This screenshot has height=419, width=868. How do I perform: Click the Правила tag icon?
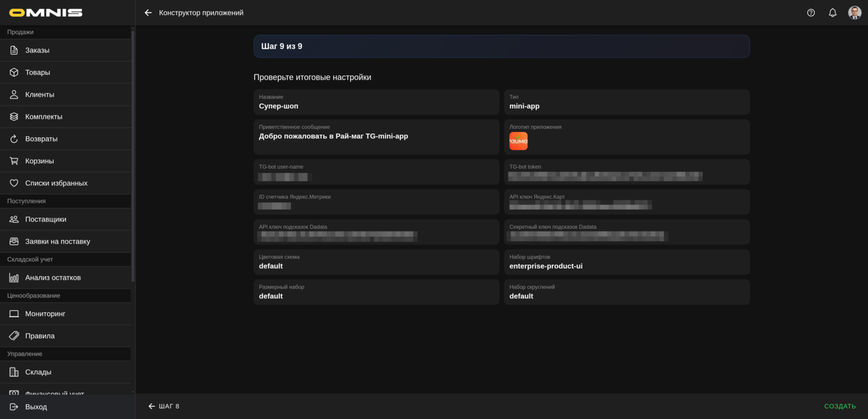pos(14,336)
